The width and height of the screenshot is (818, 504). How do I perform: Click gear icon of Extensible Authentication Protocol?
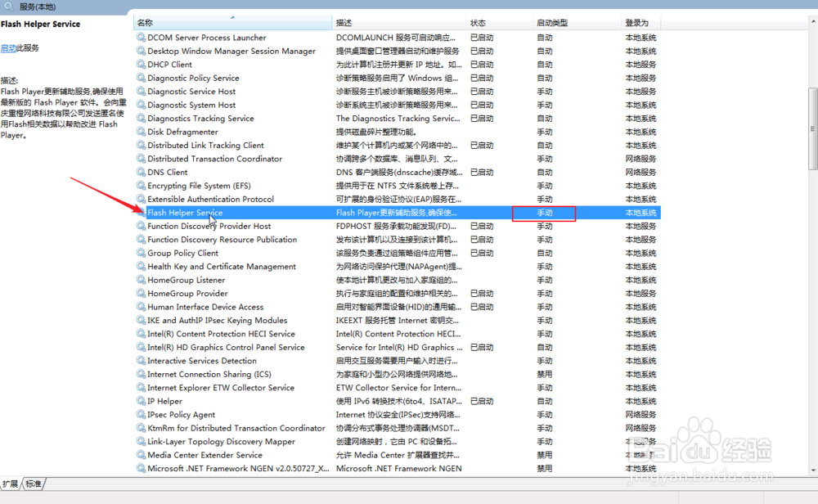click(141, 200)
